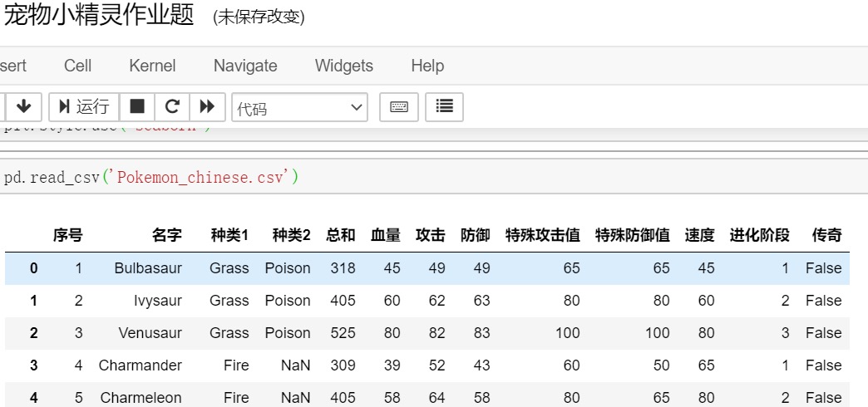Open the command palette keyboard icon

pos(398,106)
